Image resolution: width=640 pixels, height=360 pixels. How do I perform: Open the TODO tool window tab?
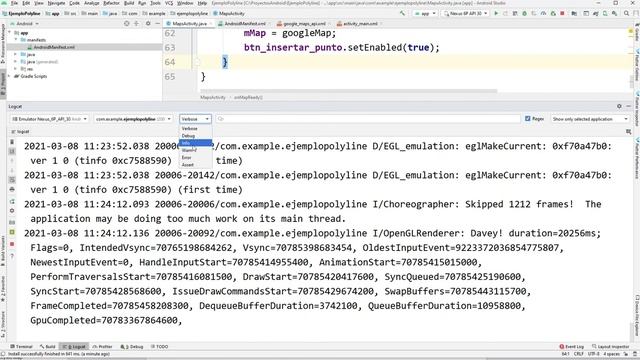159,347
